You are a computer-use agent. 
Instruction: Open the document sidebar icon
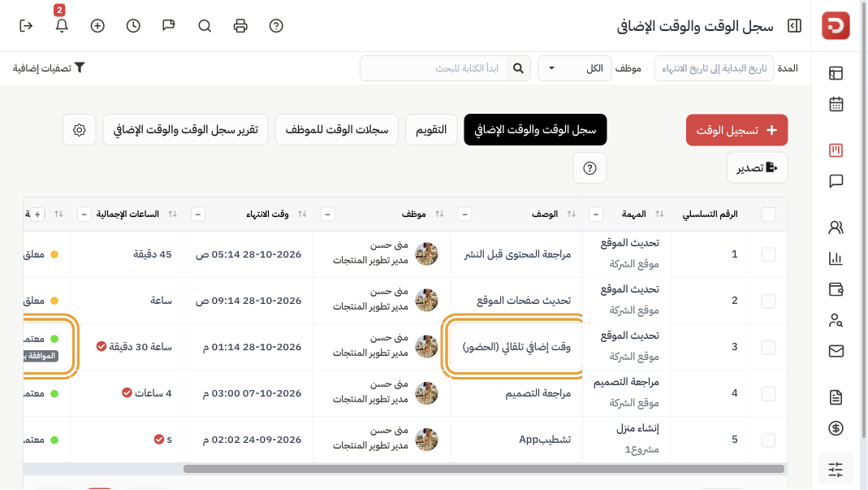click(836, 397)
